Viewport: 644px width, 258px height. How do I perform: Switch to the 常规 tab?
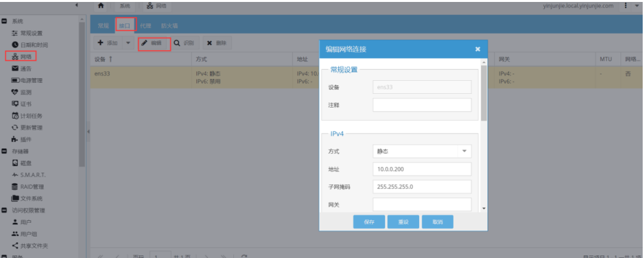(103, 25)
